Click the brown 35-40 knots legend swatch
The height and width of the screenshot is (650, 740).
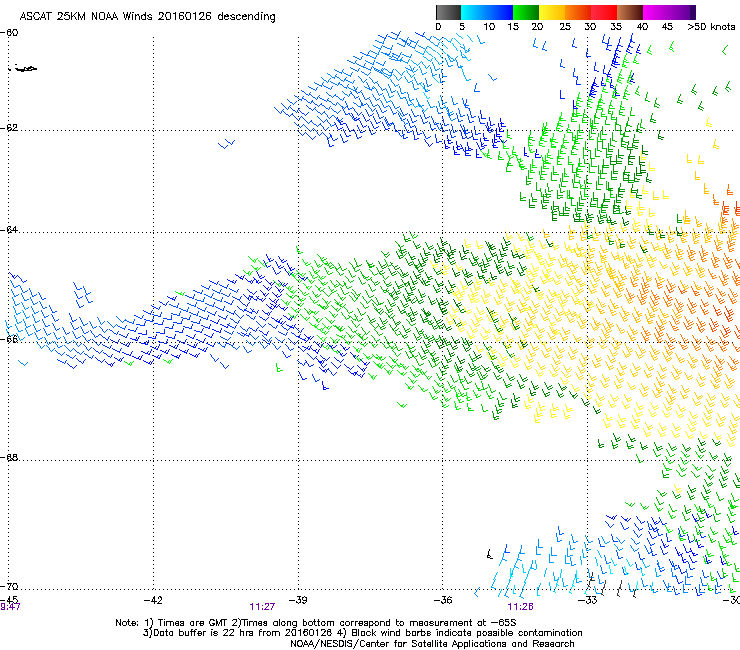tap(630, 12)
